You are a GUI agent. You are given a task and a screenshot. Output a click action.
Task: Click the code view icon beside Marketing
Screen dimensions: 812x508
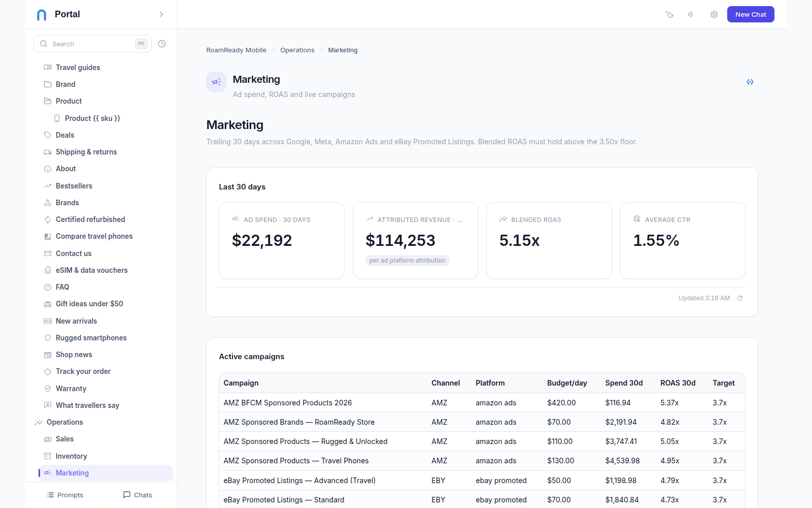click(750, 82)
